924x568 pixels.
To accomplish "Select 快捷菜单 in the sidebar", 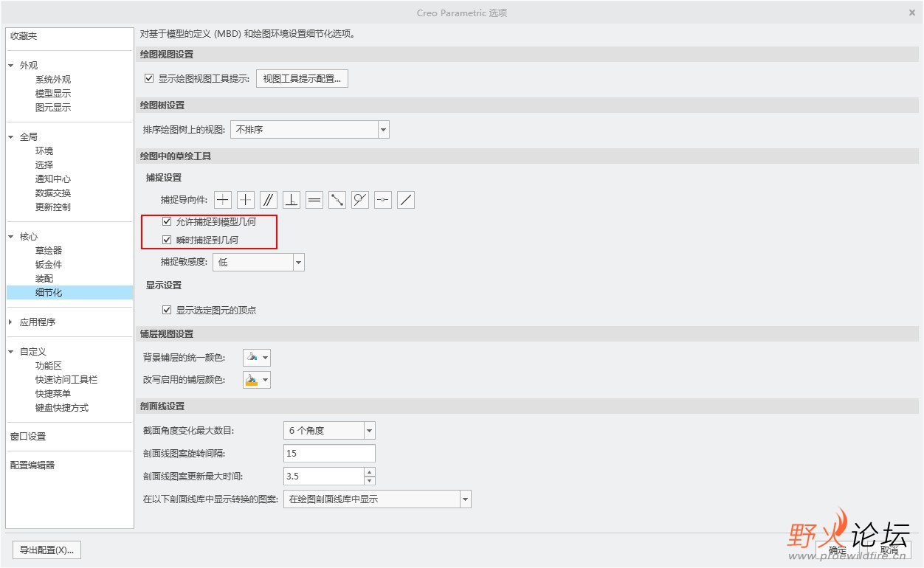I will click(53, 394).
